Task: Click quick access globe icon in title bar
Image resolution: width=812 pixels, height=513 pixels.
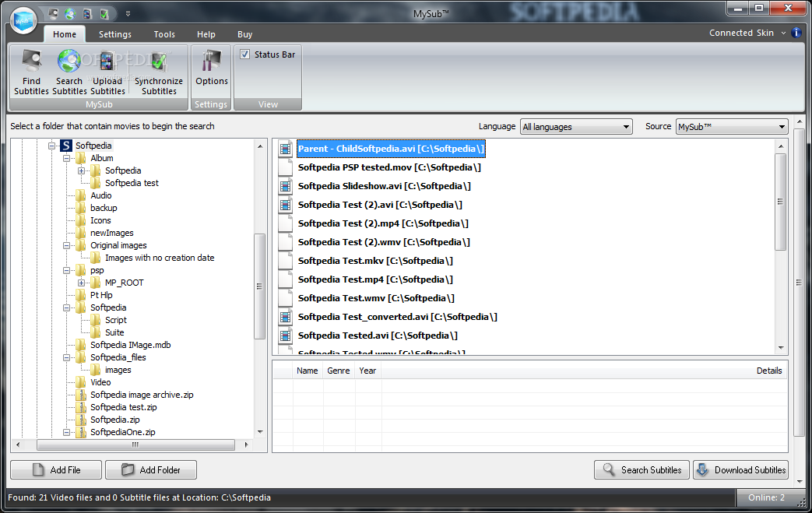Action: click(x=70, y=14)
